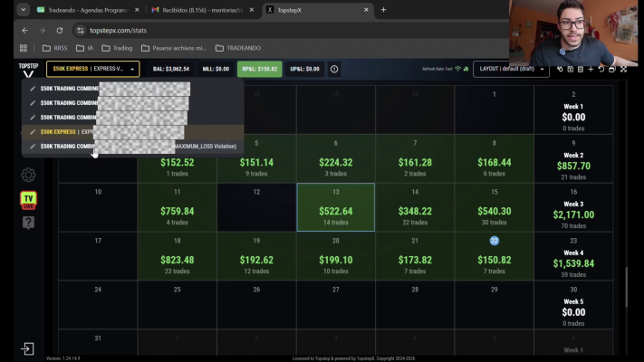Launch the TV Live icon
This screenshot has height=362, width=644.
click(28, 200)
